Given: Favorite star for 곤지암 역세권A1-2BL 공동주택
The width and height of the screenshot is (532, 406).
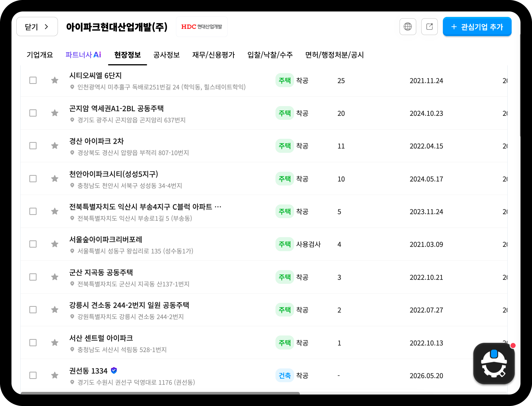Looking at the screenshot, I should point(55,113).
